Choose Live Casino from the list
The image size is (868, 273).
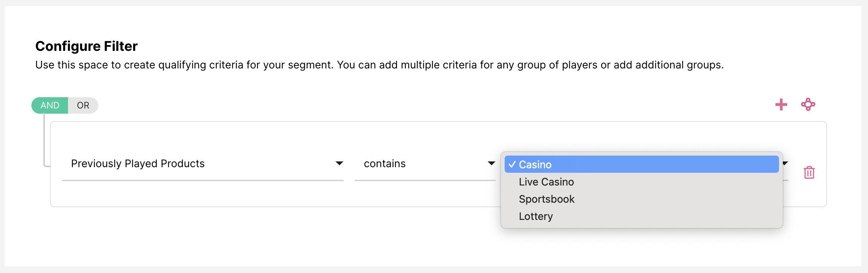[x=546, y=182]
